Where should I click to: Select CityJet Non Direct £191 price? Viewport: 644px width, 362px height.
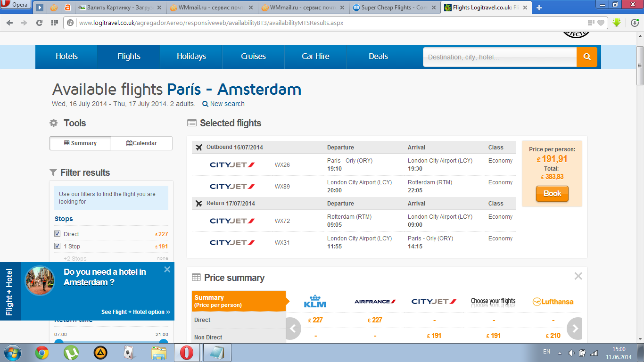434,336
